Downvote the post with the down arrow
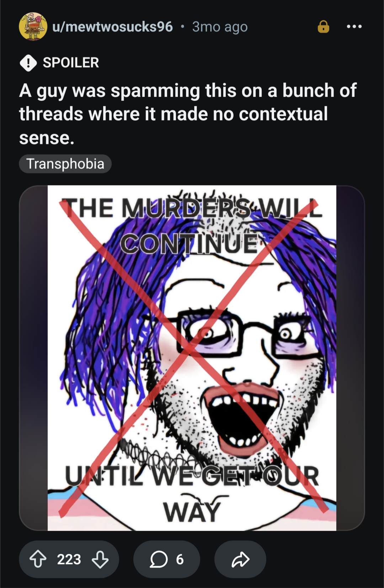 (100, 559)
